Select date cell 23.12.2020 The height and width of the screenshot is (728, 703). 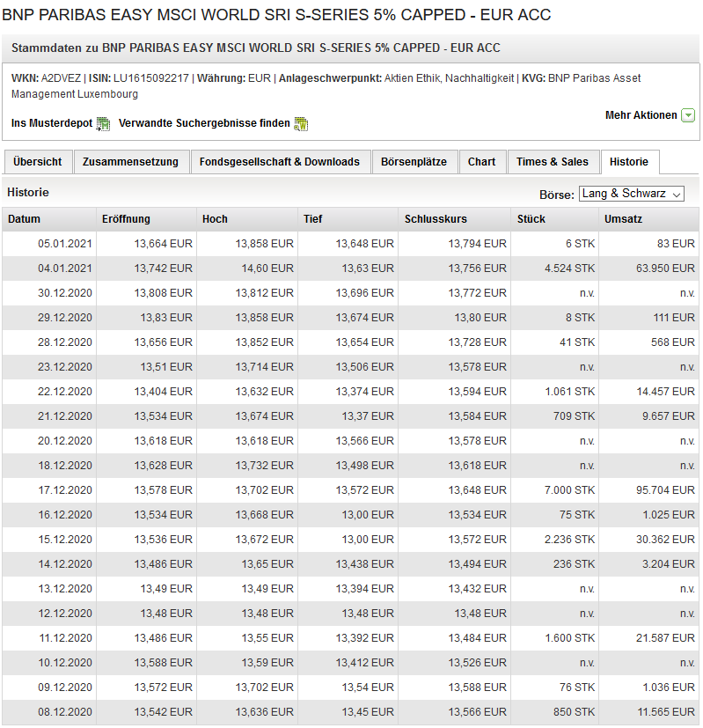tap(65, 367)
